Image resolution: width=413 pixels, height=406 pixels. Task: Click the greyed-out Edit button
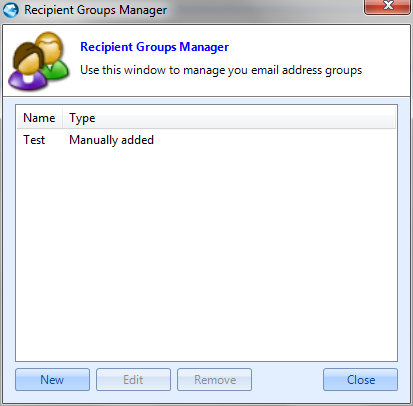pyautogui.click(x=133, y=379)
